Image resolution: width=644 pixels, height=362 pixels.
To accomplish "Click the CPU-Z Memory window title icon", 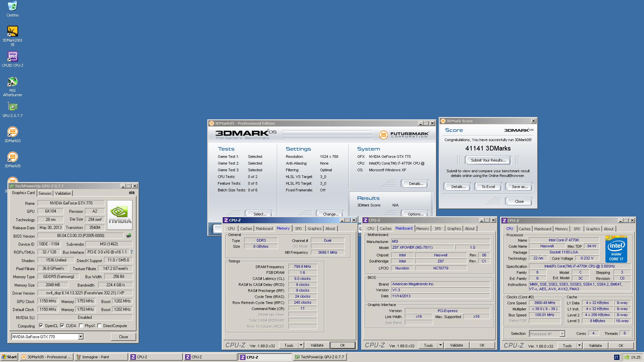I will 226,220.
